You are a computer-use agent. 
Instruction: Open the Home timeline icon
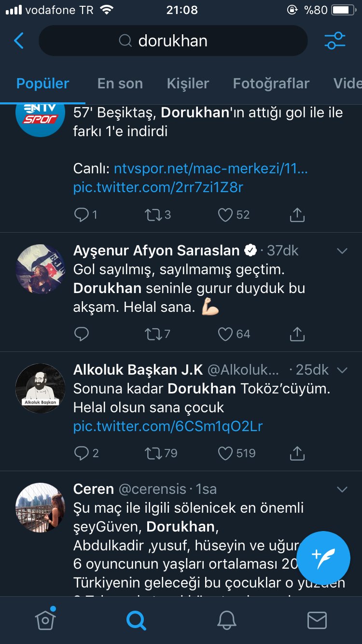tap(45, 620)
